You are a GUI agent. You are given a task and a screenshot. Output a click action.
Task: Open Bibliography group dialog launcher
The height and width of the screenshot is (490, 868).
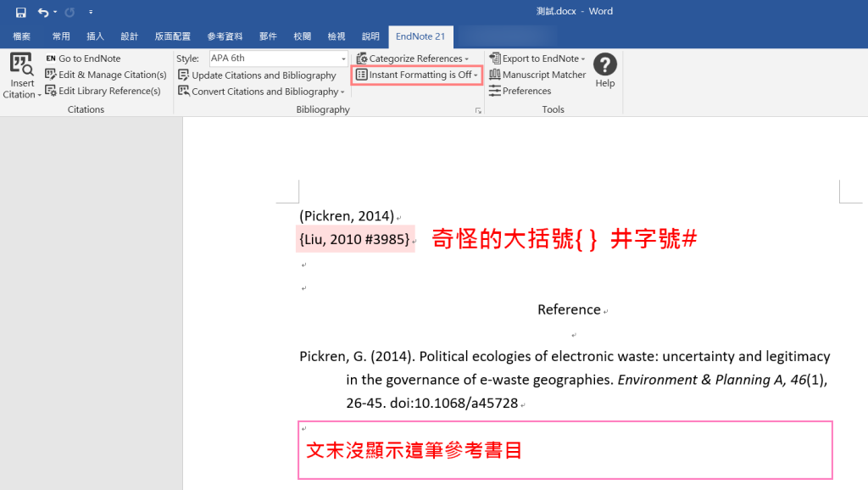click(478, 111)
